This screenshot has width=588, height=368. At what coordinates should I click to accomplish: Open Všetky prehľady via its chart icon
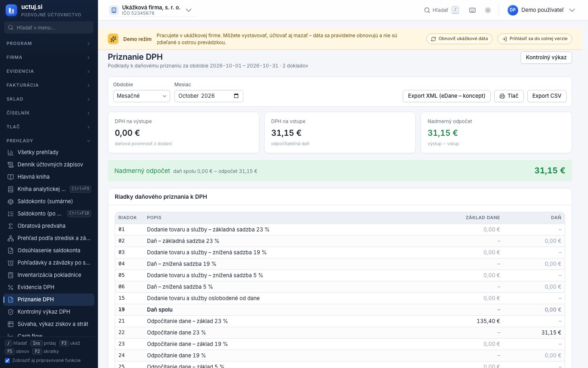click(11, 152)
